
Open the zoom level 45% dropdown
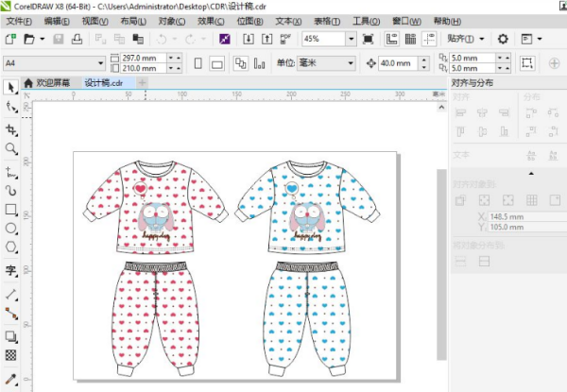352,39
